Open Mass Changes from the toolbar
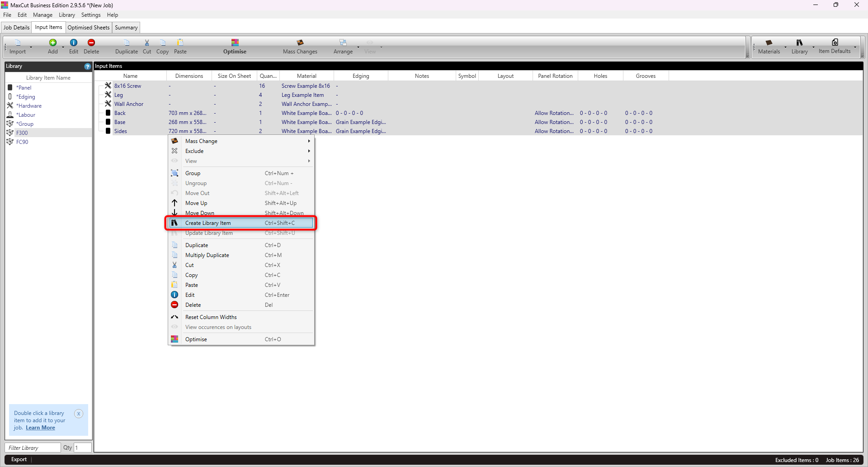Image resolution: width=868 pixels, height=467 pixels. (300, 47)
